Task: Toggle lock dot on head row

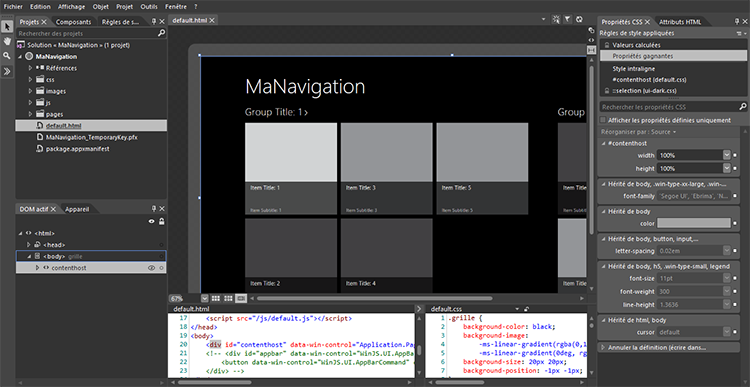Action: click(162, 245)
